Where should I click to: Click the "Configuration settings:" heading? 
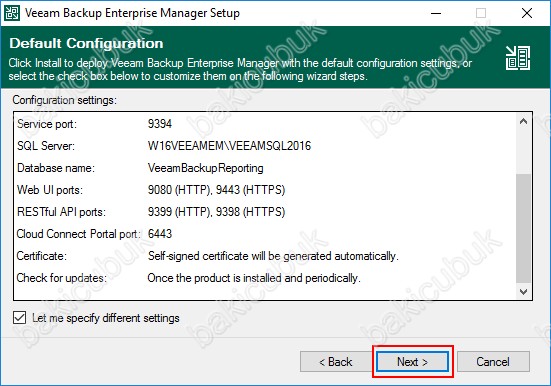[65, 100]
